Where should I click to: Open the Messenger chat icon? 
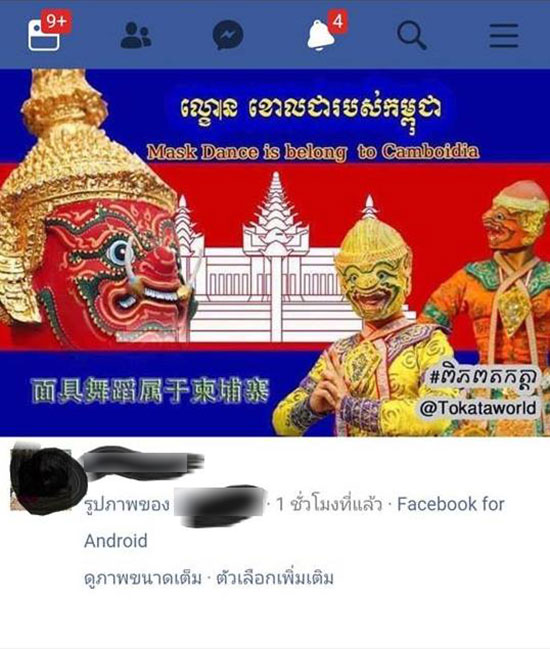228,36
